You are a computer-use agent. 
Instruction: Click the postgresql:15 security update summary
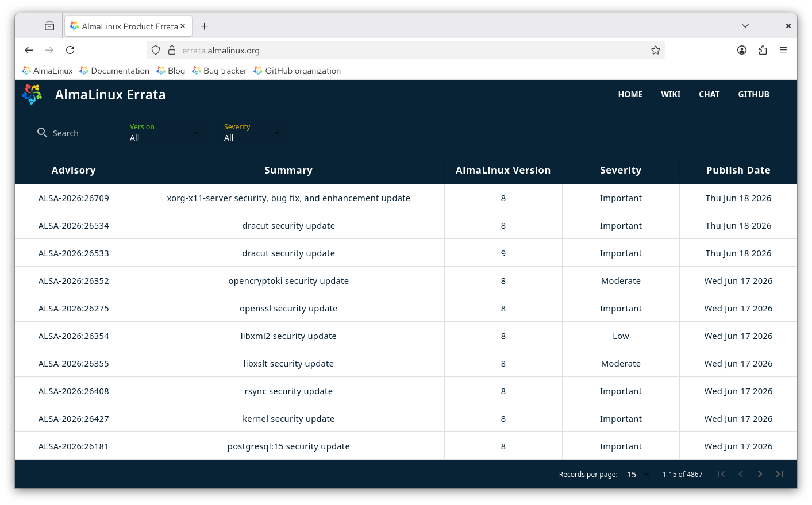[288, 446]
